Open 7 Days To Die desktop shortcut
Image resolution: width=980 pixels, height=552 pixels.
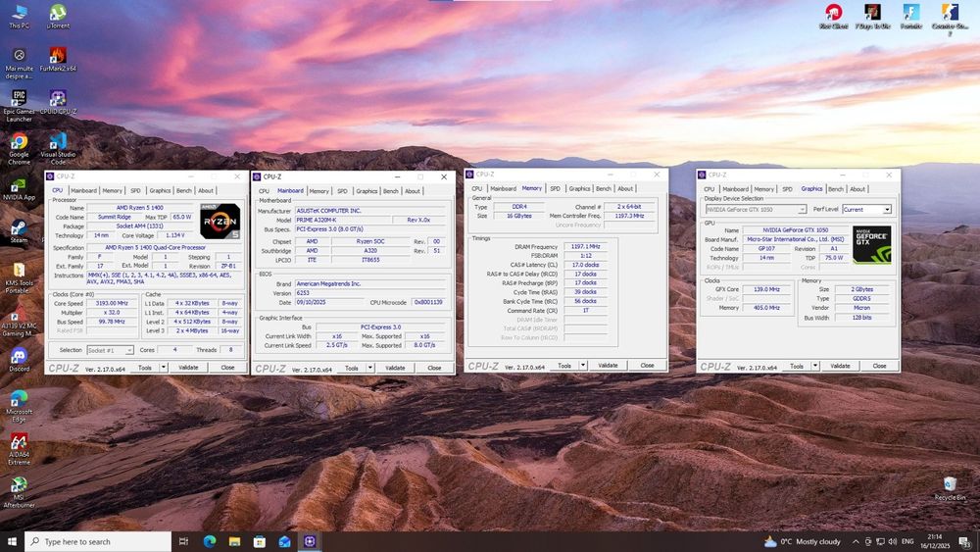(872, 17)
